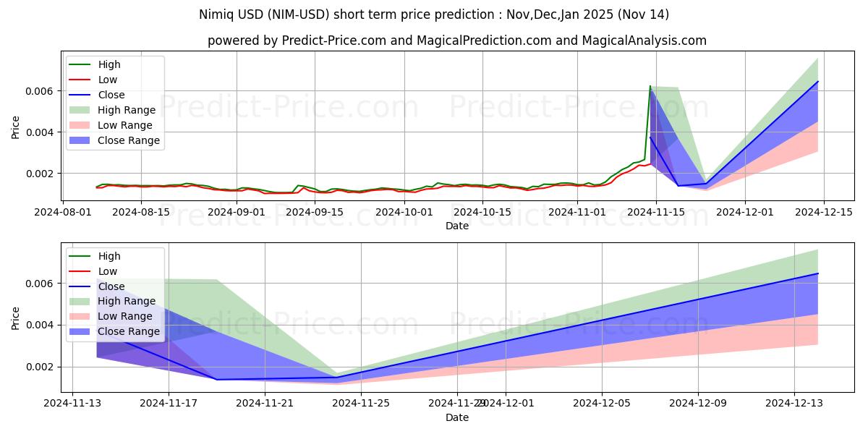
Task: Click the 0.006 tick on top chart y-axis
Action: 42,91
